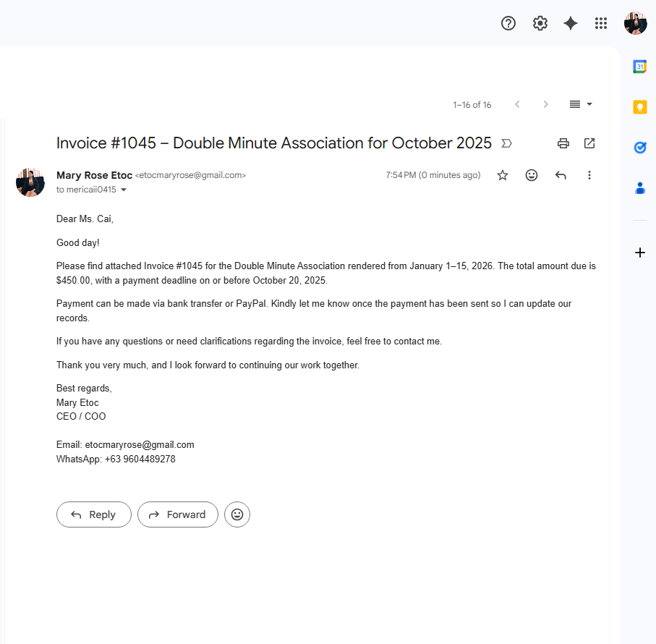Print this email conversation
Viewport: 656px width, 644px height.
pyautogui.click(x=563, y=143)
